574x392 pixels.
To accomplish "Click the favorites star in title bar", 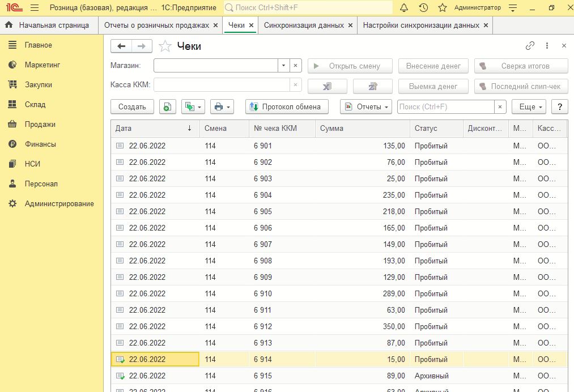I will tap(443, 8).
